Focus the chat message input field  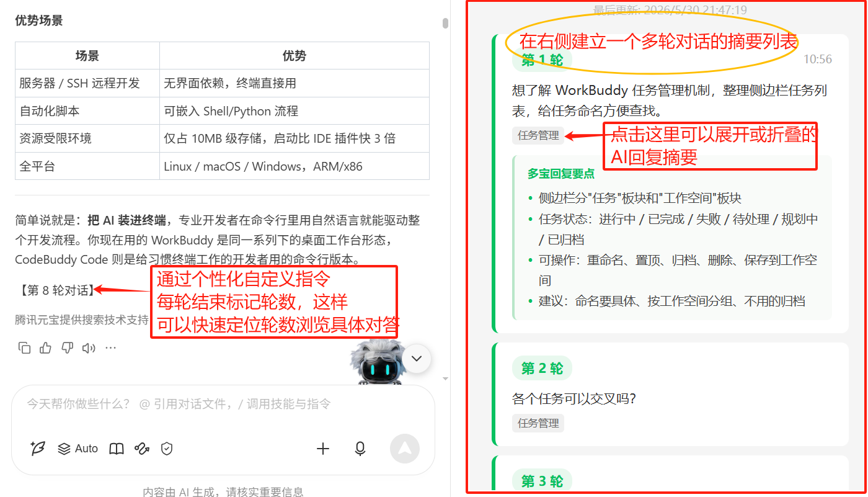[x=223, y=405]
